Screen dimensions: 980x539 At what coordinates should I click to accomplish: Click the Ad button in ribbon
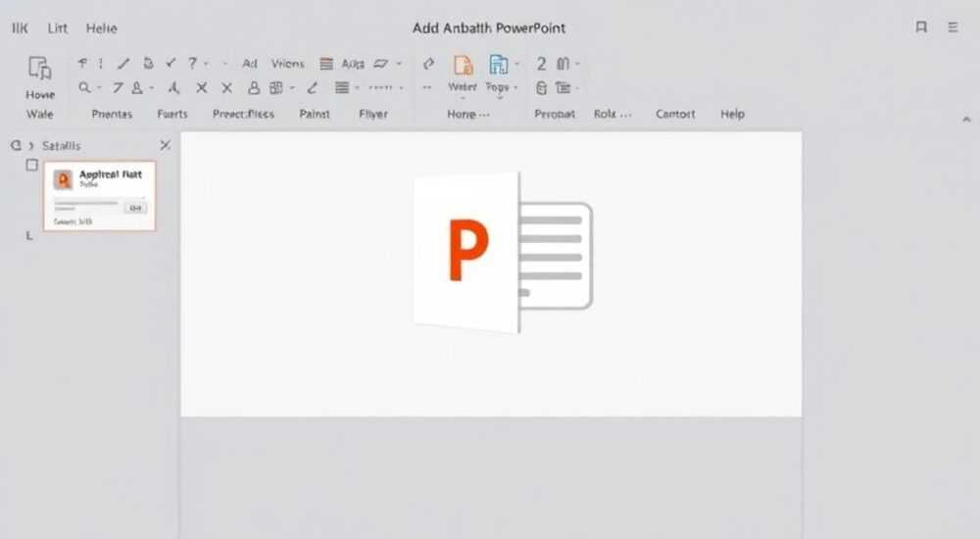[x=249, y=63]
